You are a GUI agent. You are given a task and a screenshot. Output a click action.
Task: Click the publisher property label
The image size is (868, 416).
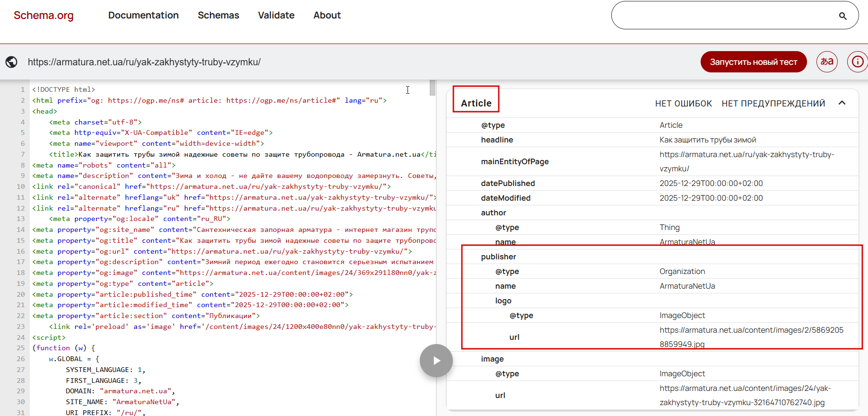click(x=499, y=257)
